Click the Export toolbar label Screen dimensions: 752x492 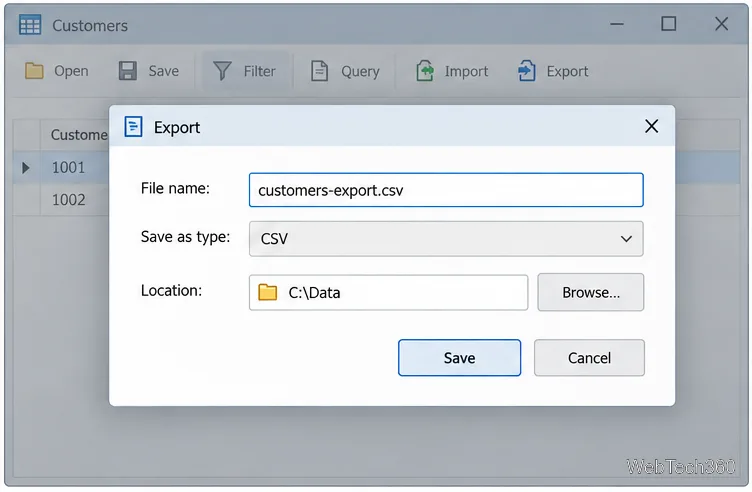(567, 72)
